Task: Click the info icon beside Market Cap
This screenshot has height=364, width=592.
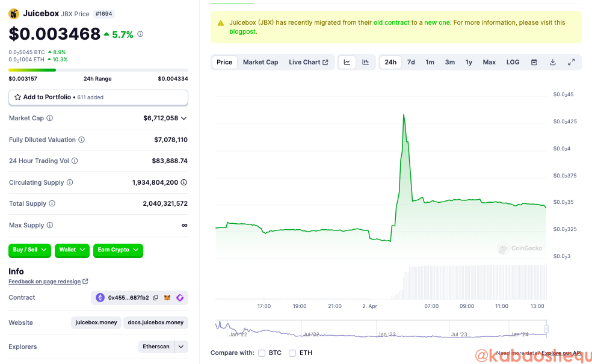Action: point(50,119)
